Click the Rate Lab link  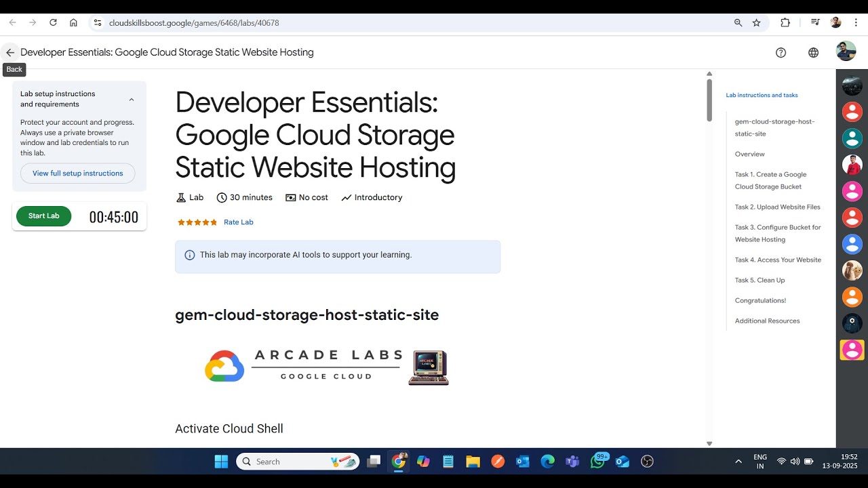pos(239,222)
